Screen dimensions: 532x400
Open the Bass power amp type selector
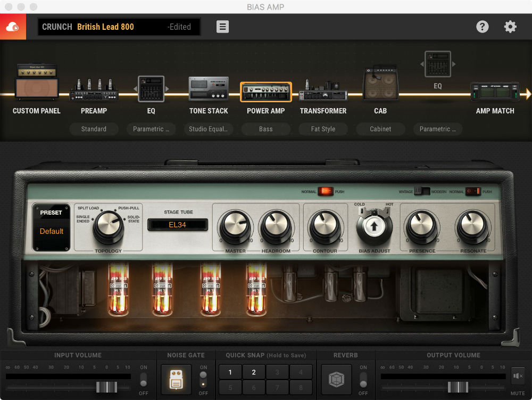tap(265, 129)
